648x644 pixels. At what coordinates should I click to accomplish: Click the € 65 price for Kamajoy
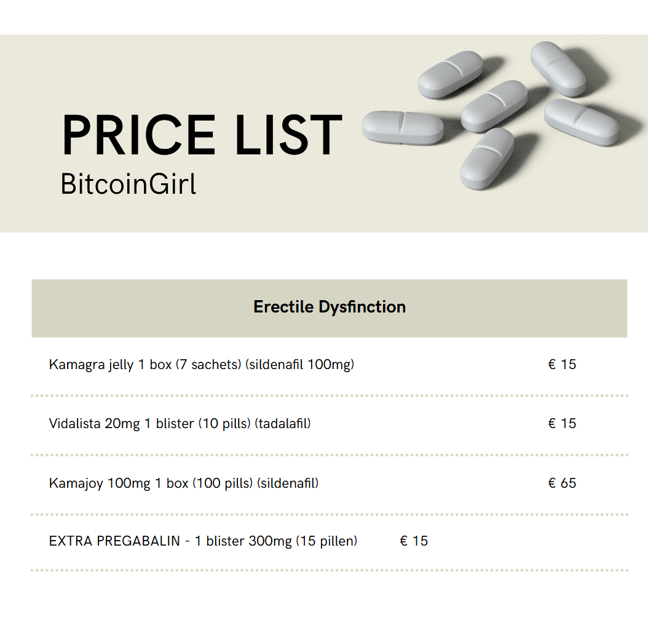(x=562, y=483)
